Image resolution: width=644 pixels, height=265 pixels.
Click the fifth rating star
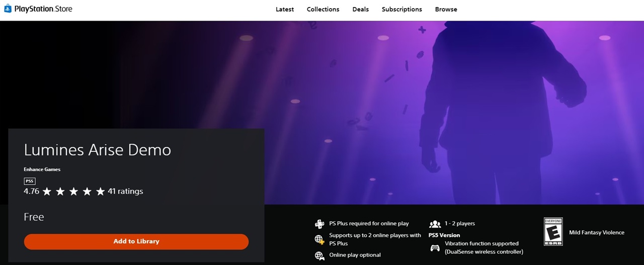pyautogui.click(x=100, y=192)
